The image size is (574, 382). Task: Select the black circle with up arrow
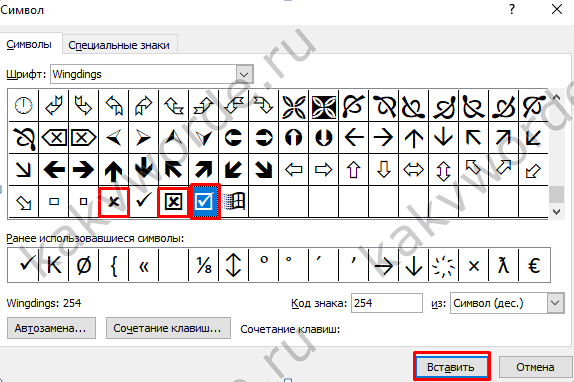[294, 138]
